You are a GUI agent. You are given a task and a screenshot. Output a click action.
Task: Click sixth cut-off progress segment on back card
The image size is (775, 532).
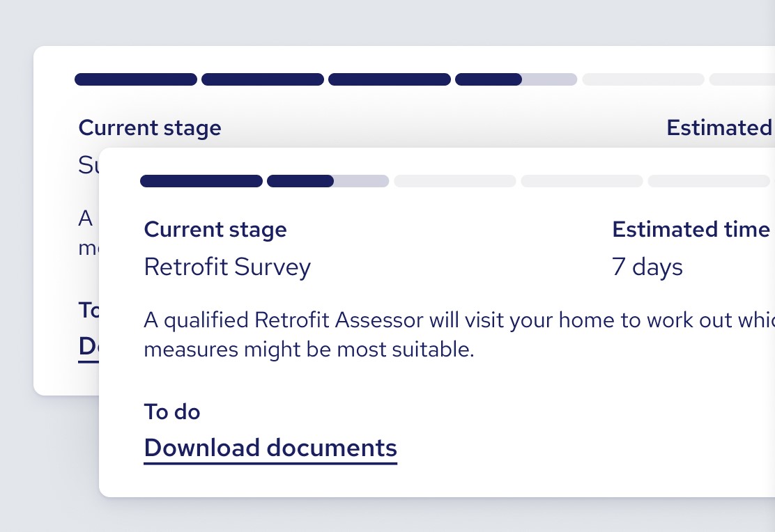pos(742,79)
